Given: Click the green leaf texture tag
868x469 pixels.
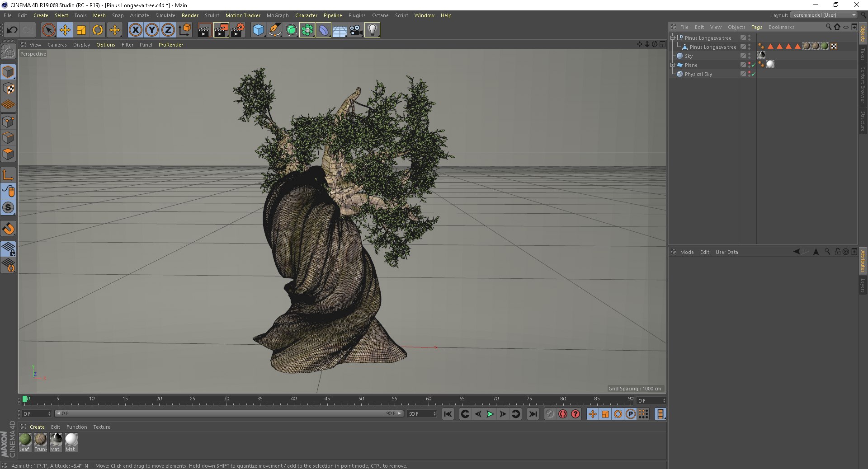Looking at the screenshot, I should click(824, 46).
